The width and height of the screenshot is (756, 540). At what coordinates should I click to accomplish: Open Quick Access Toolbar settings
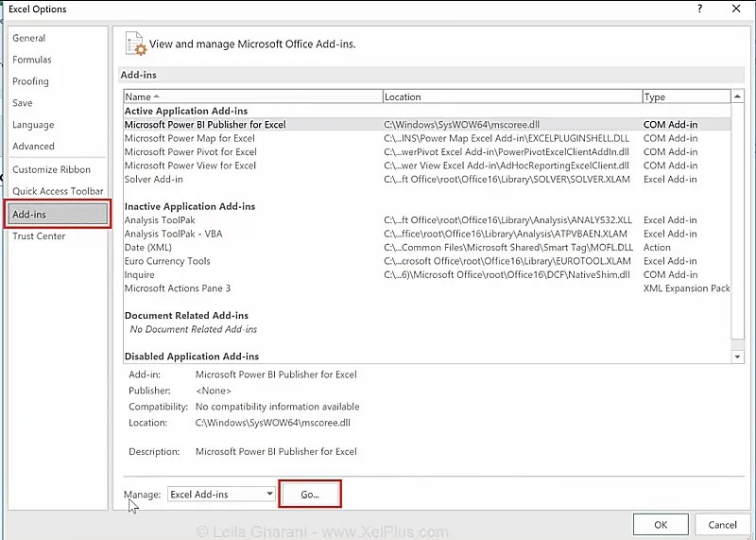tap(58, 191)
